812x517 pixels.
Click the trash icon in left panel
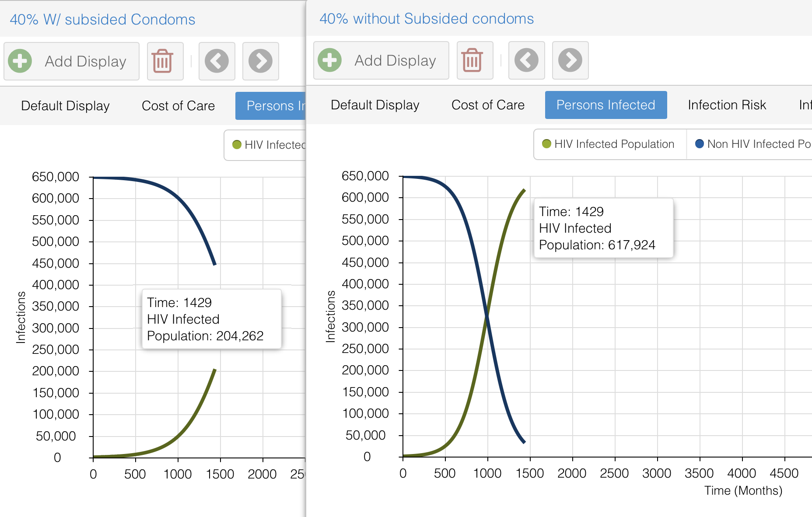(x=165, y=61)
